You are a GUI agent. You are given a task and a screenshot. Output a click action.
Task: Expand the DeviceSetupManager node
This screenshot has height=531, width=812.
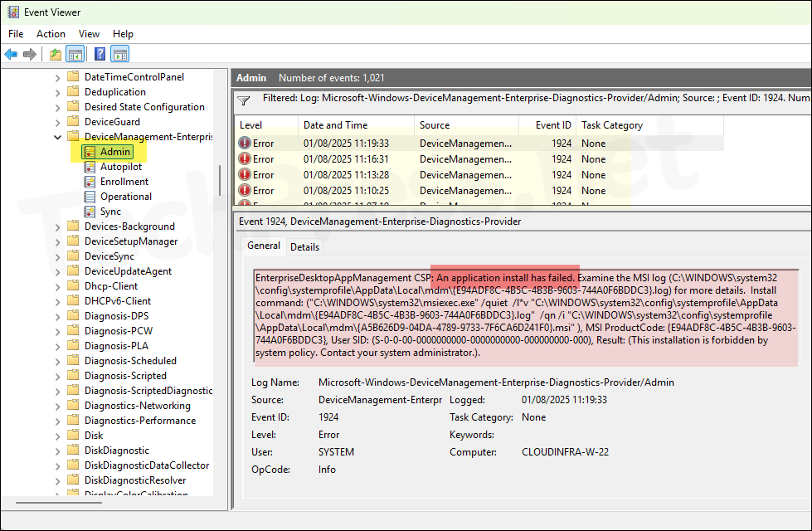(57, 242)
